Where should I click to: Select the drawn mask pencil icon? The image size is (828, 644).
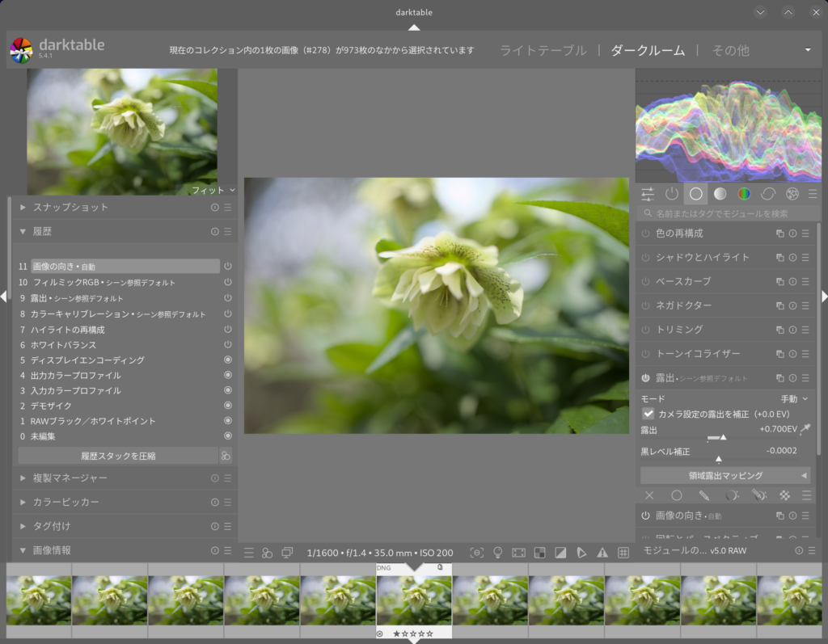pyautogui.click(x=704, y=495)
